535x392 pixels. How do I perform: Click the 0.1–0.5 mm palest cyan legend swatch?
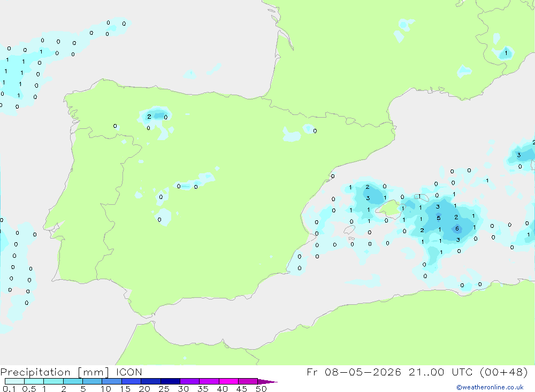14,381
